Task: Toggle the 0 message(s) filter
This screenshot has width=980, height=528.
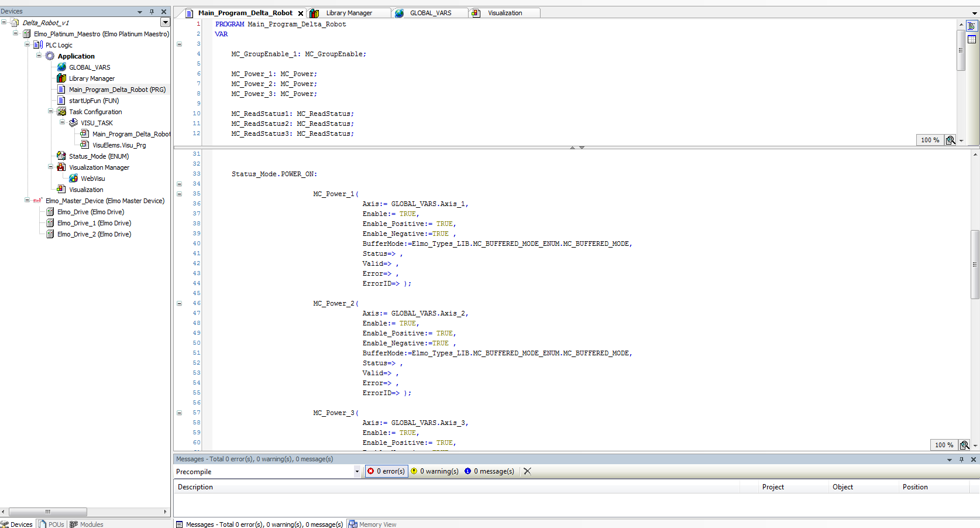Action: point(489,471)
